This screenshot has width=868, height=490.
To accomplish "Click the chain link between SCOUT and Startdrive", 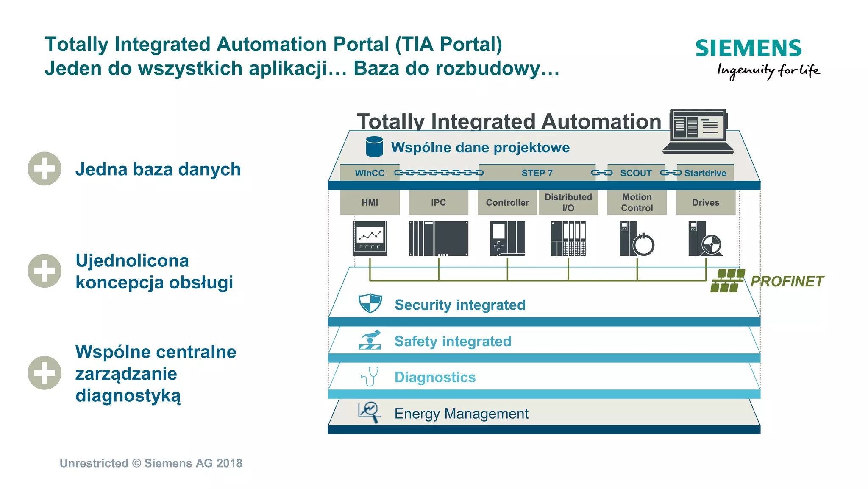I will click(671, 173).
